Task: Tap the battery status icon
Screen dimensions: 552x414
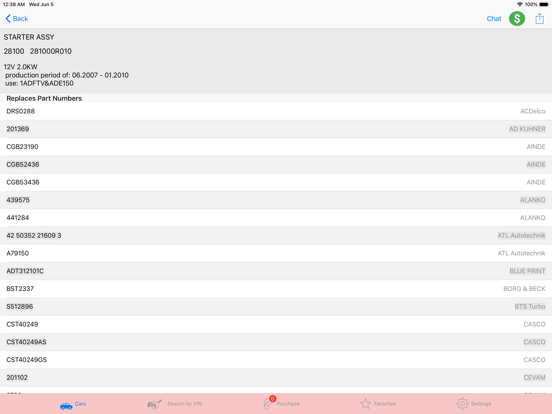Action: click(x=544, y=4)
